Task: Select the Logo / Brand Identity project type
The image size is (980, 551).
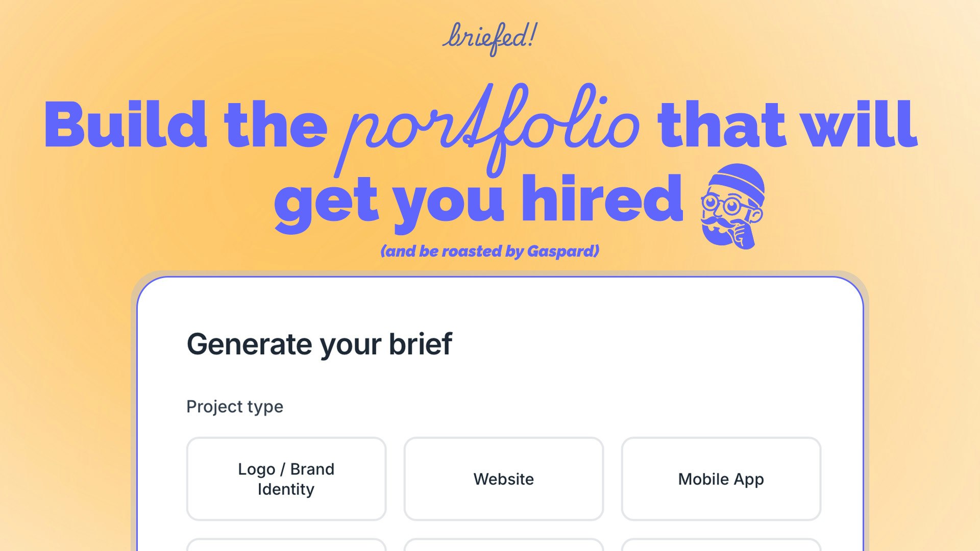Action: coord(286,479)
